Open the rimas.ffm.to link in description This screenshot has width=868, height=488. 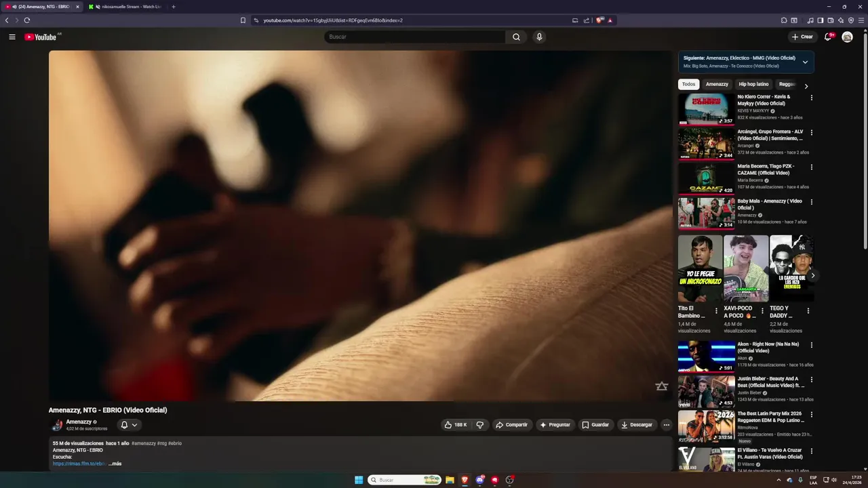click(79, 464)
